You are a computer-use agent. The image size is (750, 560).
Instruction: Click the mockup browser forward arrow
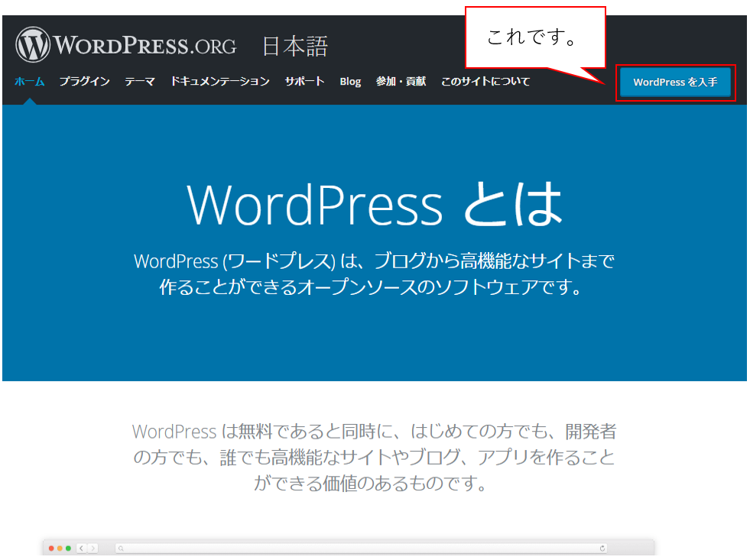click(93, 548)
